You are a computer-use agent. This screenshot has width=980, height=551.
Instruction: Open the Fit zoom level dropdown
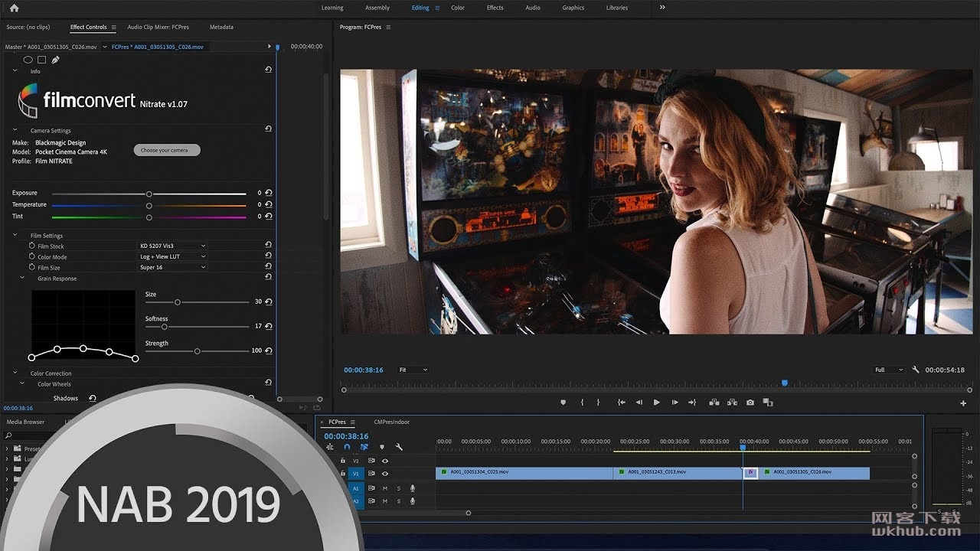click(413, 370)
